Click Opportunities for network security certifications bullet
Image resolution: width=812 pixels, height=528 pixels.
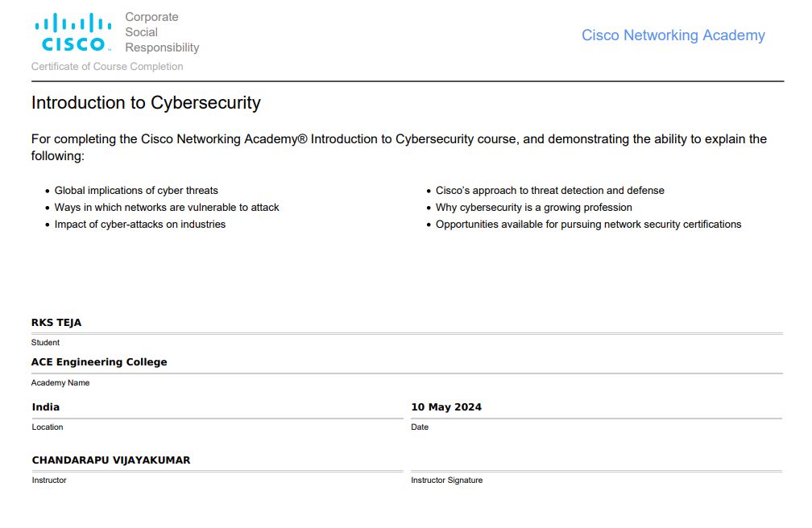tap(588, 224)
